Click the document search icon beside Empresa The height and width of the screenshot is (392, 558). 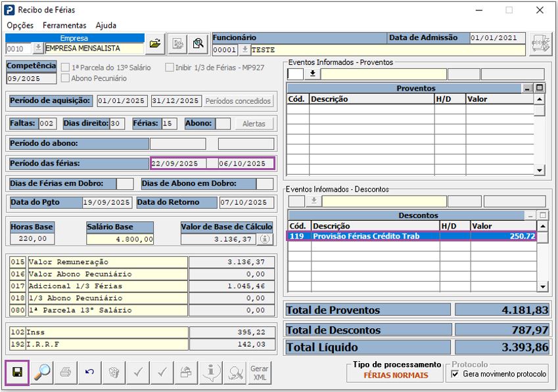[x=197, y=44]
